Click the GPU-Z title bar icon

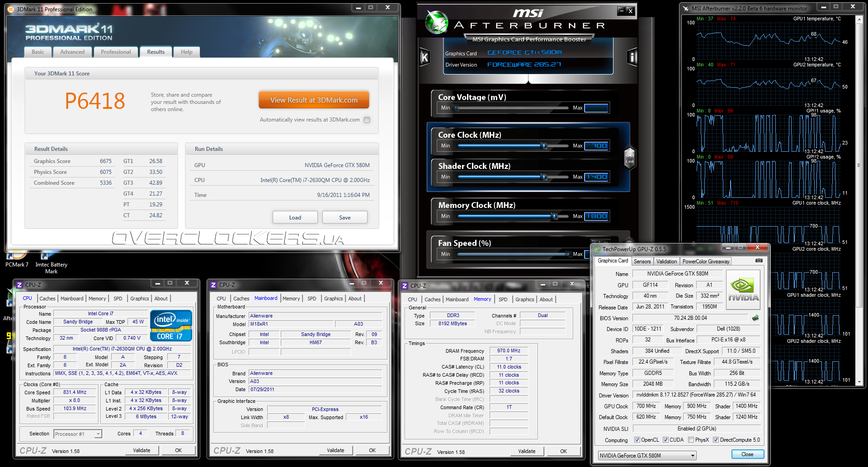click(x=597, y=249)
